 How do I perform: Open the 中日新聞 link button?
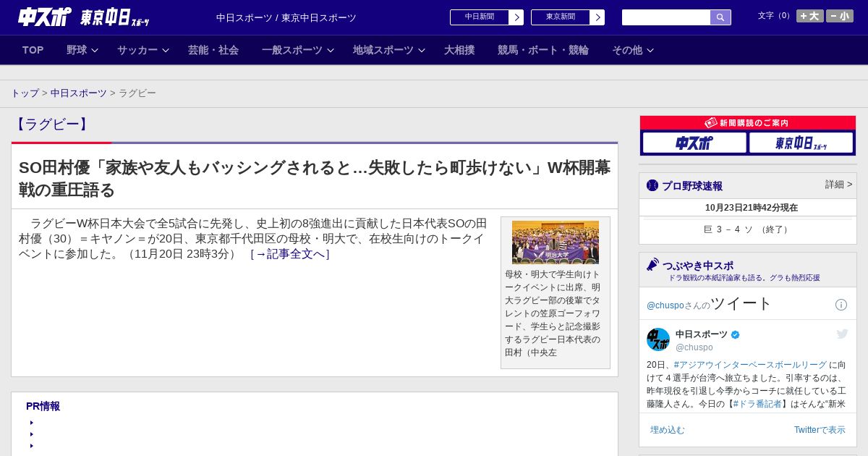coord(480,17)
